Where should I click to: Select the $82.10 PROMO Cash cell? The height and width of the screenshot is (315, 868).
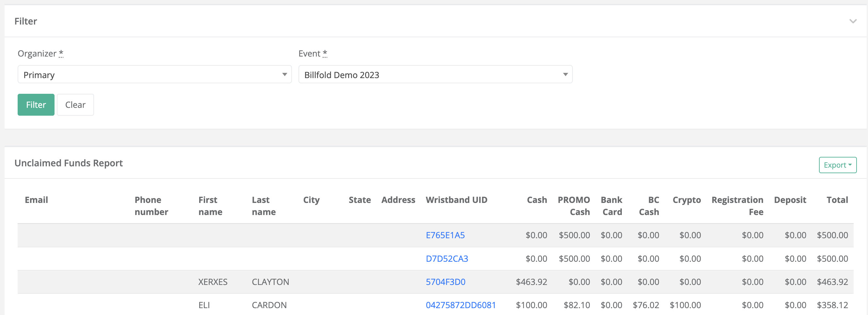(x=576, y=305)
